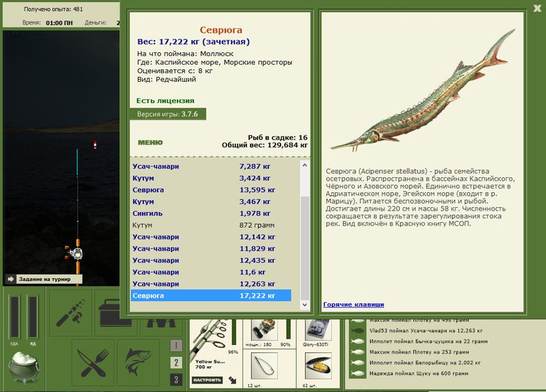Select the Кутум 3,424 кг row

coord(211,178)
